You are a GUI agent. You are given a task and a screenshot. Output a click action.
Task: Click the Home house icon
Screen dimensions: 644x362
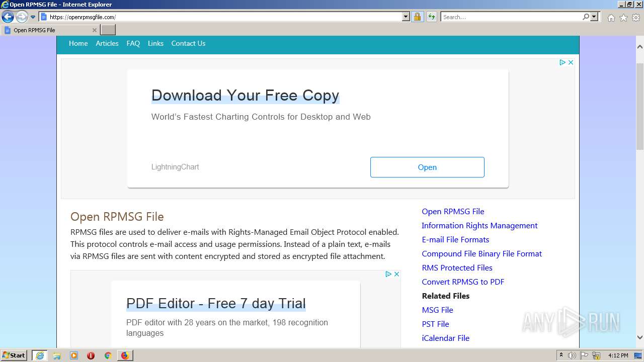pos(611,18)
